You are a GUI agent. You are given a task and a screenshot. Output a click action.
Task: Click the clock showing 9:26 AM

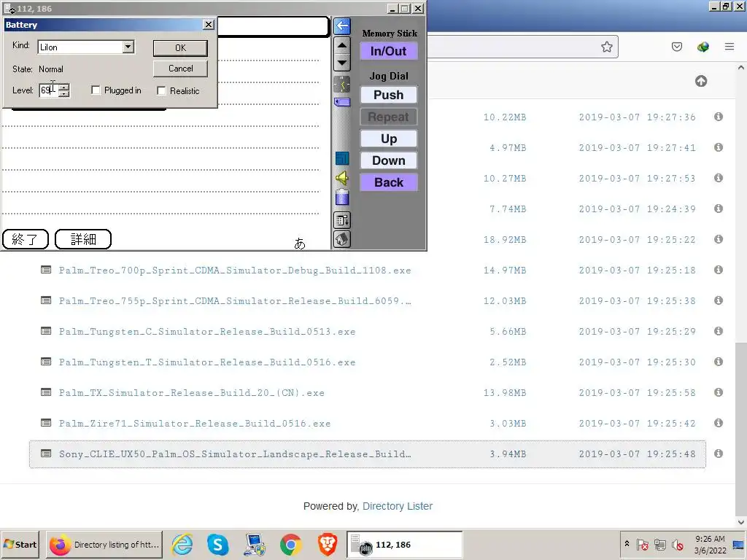(709, 544)
